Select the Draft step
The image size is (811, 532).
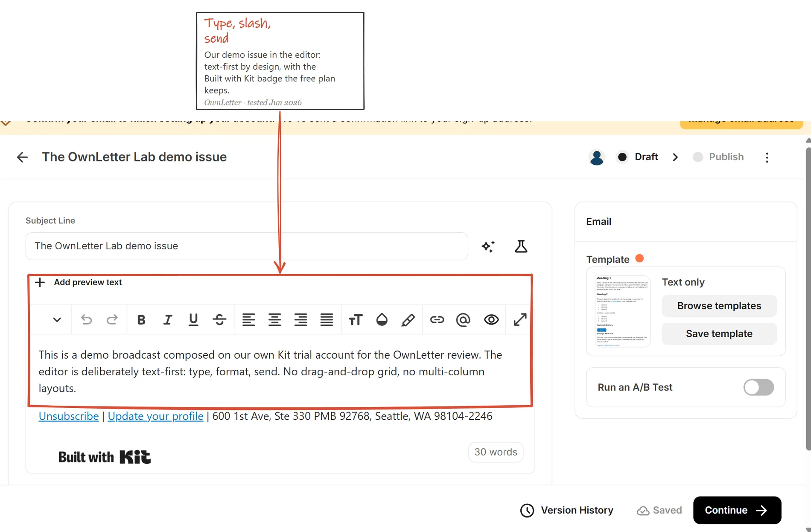tap(638, 157)
